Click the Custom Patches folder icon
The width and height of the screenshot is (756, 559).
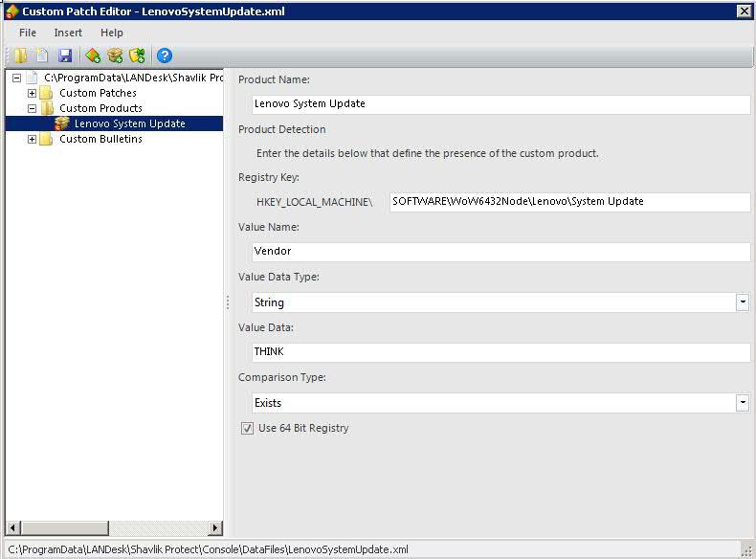(46, 93)
